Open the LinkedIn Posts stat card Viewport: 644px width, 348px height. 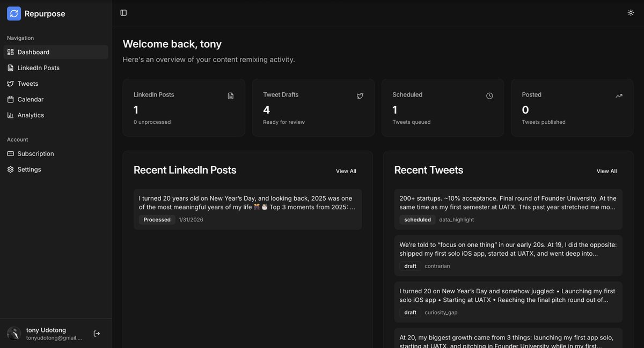pos(184,108)
